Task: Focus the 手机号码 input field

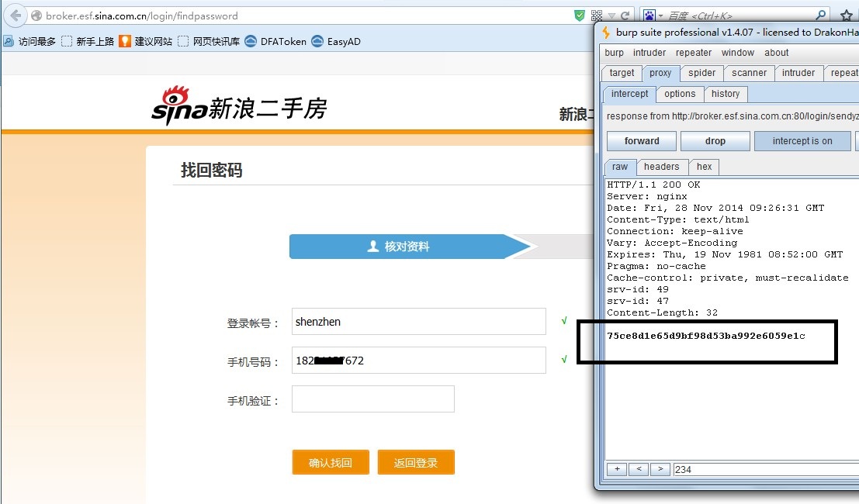Action: 418,360
